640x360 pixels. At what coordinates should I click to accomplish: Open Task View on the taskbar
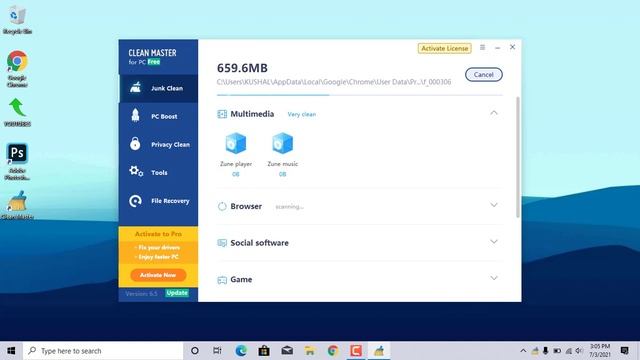[217, 351]
